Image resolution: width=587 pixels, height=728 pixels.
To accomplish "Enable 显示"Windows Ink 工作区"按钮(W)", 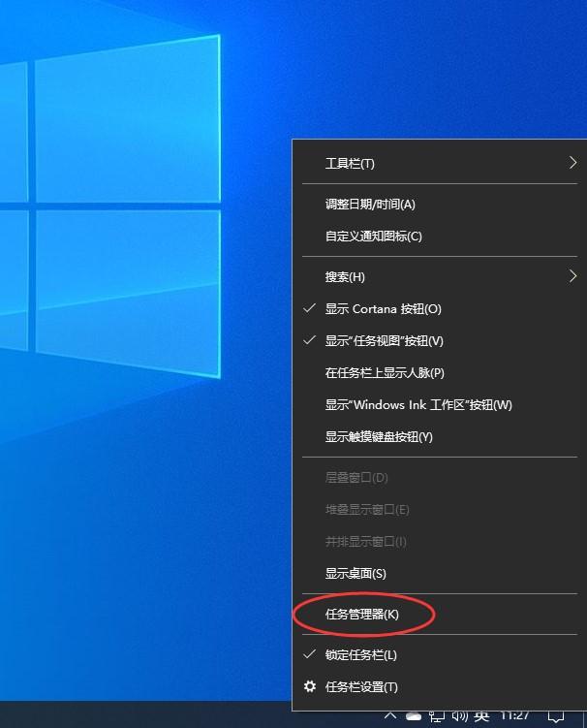I will click(418, 405).
